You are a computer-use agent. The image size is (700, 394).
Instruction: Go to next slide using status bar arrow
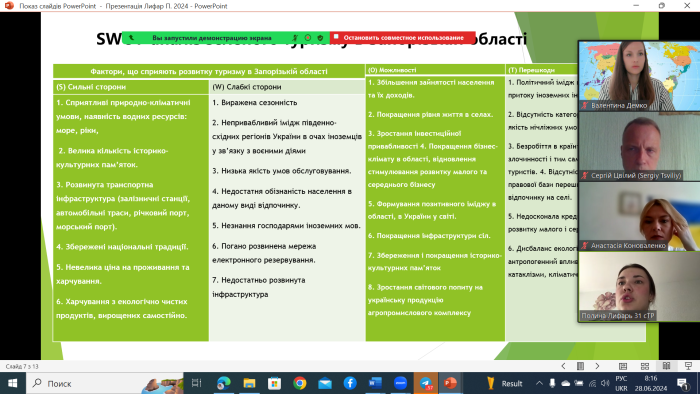point(597,366)
